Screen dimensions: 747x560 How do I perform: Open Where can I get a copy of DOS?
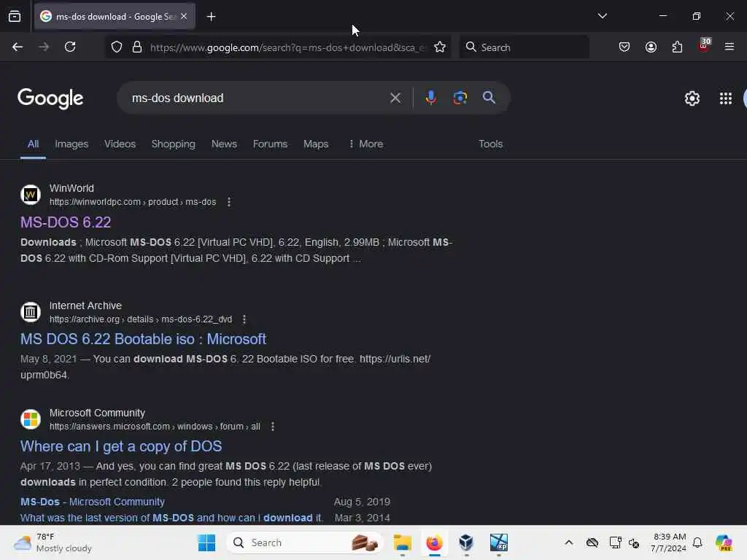(x=121, y=446)
